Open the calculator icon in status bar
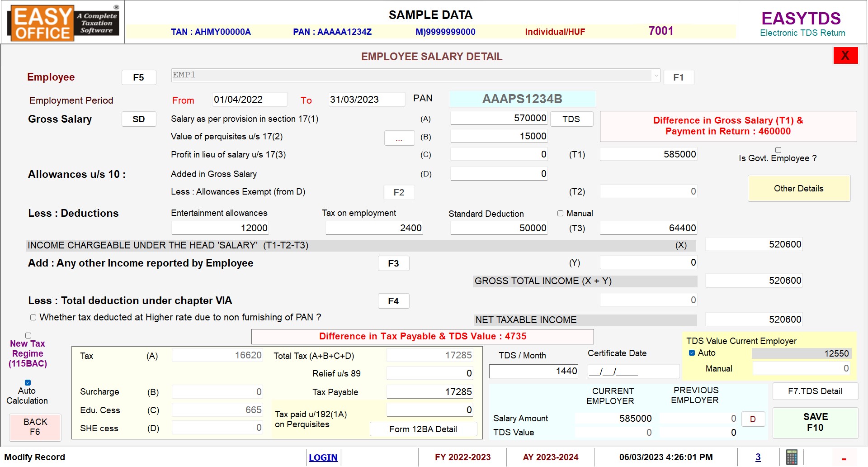The image size is (868, 467). tap(792, 457)
